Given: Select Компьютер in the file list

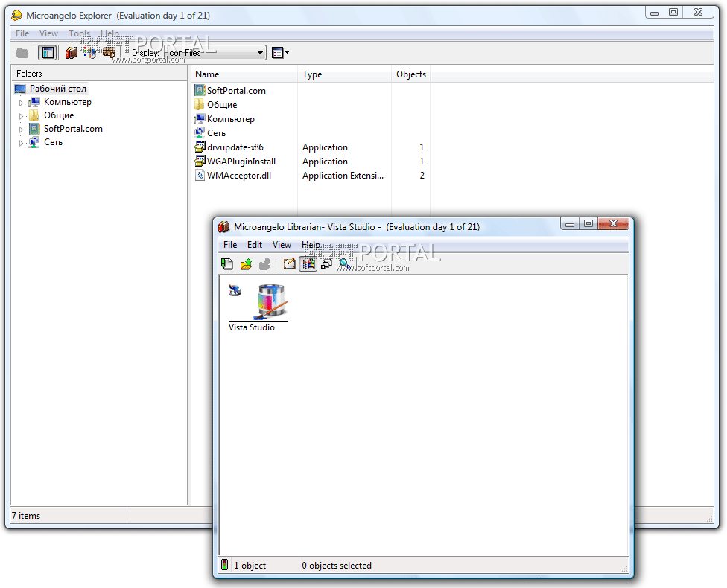Looking at the screenshot, I should (231, 119).
